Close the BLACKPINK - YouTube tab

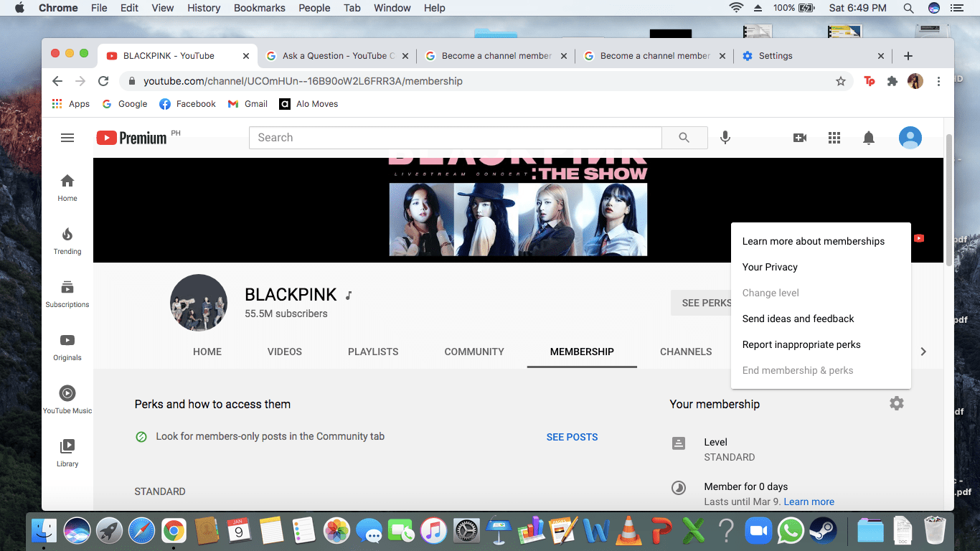coord(246,56)
